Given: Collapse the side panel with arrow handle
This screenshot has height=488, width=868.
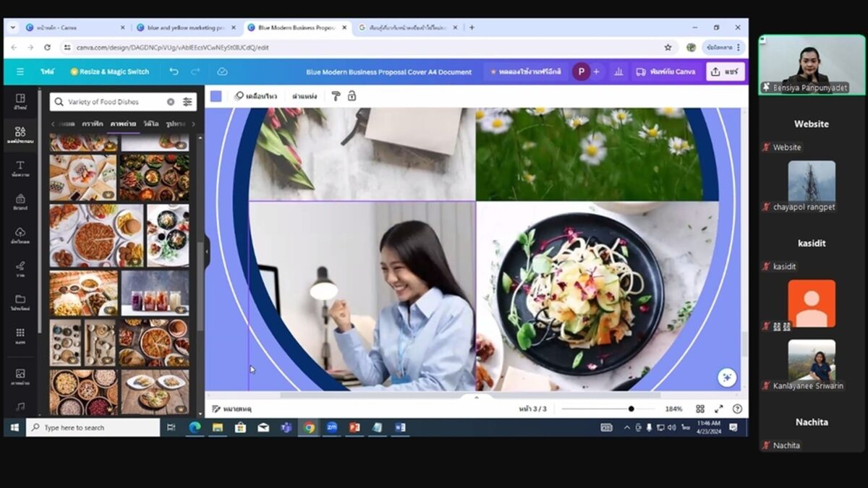Looking at the screenshot, I should click(206, 251).
